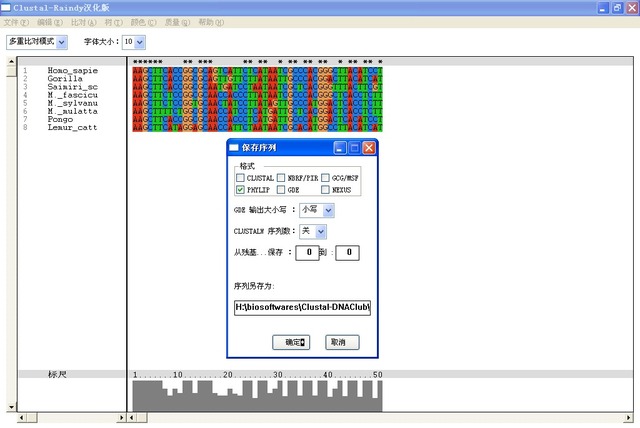Click the save-as file path field
Viewport: 640px width, 428px height.
pos(302,307)
